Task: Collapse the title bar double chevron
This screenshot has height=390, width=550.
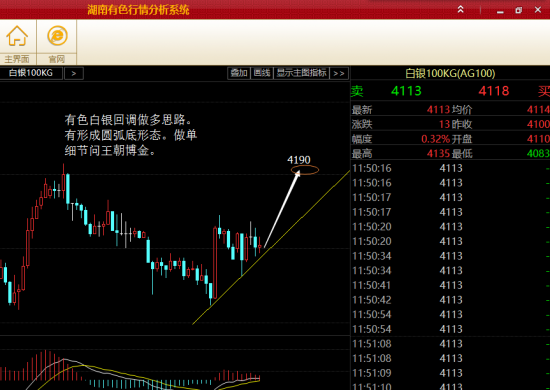Action: pos(461,9)
